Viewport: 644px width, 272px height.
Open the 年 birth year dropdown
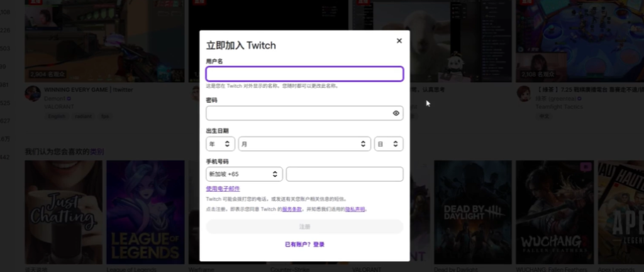coord(220,144)
